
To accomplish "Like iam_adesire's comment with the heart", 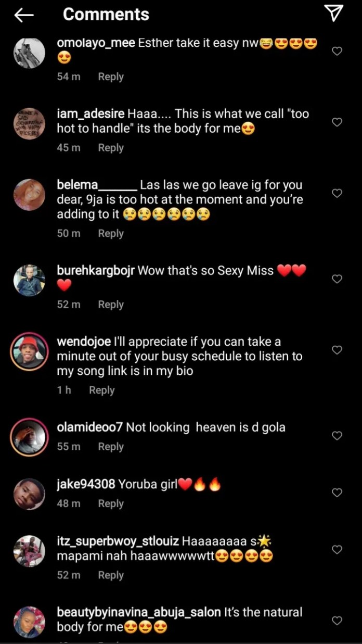I will tap(337, 122).
